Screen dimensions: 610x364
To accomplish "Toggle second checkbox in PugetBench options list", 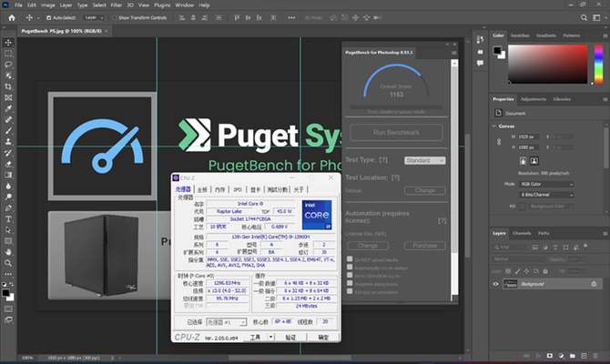I will click(x=350, y=268).
